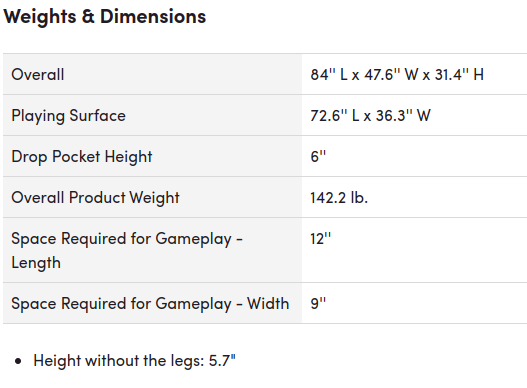The height and width of the screenshot is (388, 527).
Task: Click the word Dimensions in the heading
Action: (153, 16)
